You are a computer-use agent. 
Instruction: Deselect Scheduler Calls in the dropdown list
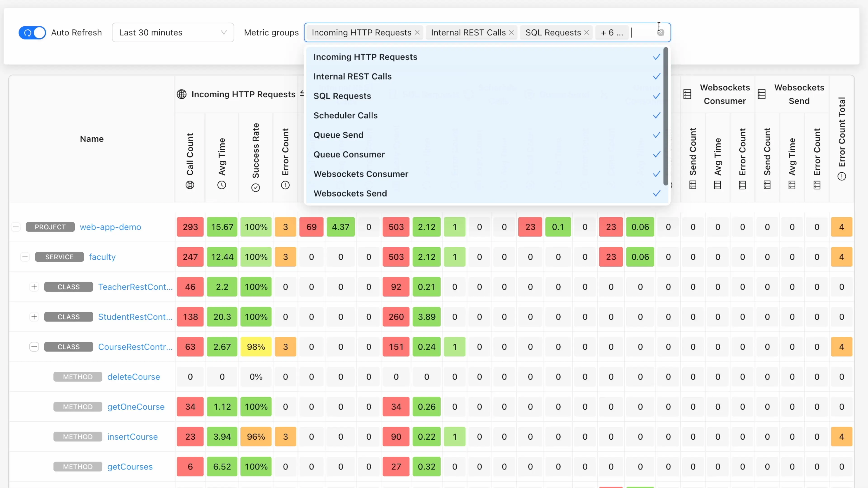point(346,115)
